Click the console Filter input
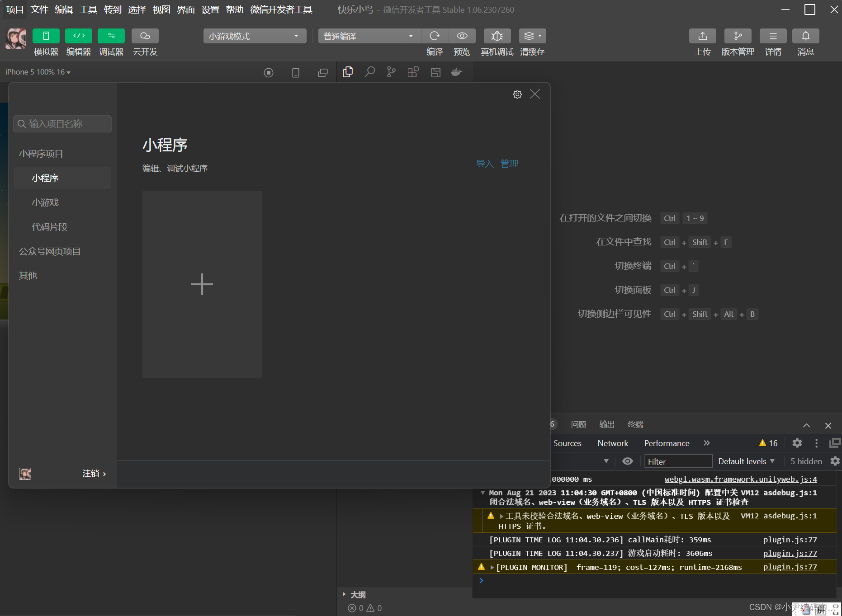 pos(678,461)
